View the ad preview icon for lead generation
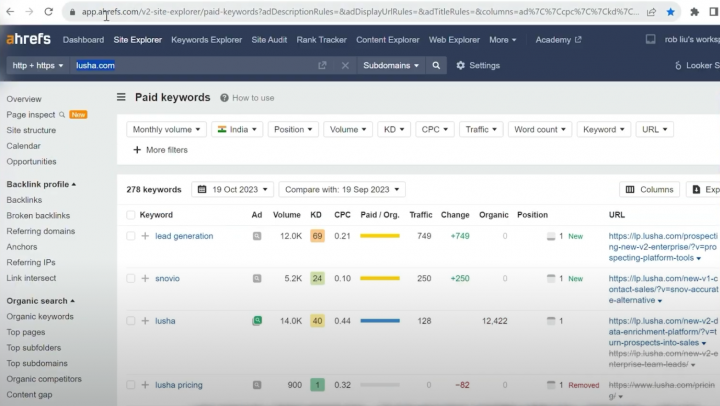 click(x=257, y=236)
